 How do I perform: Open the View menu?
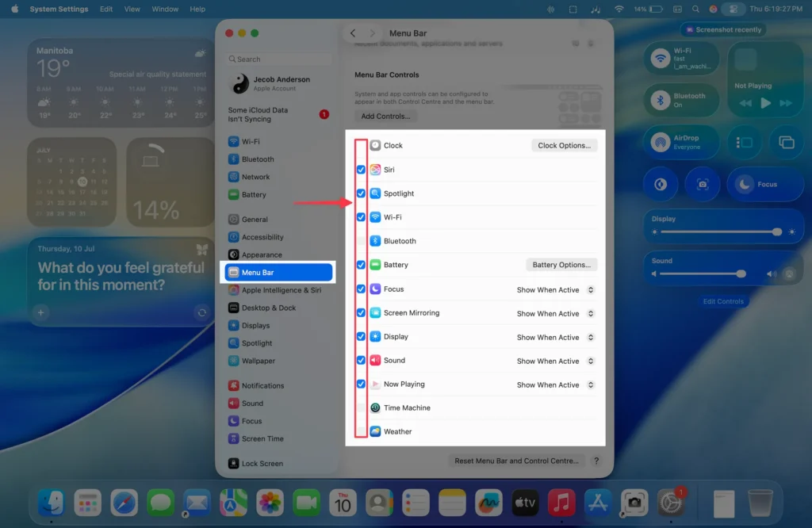coord(132,9)
